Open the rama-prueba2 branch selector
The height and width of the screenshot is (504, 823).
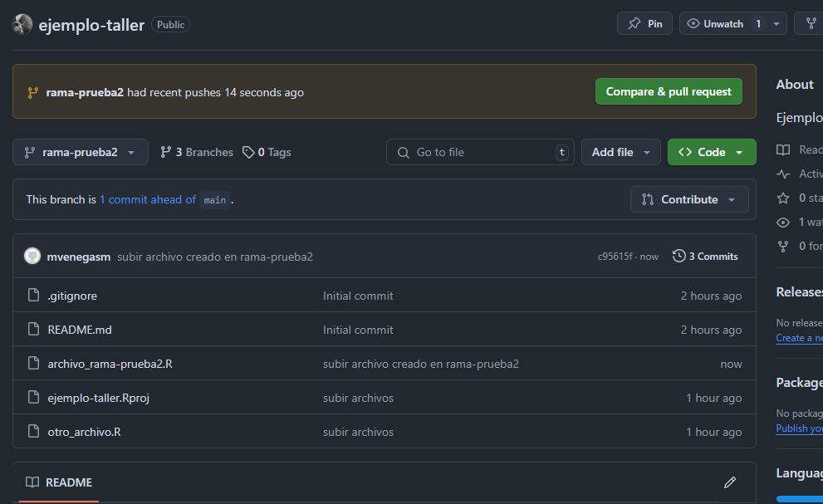(81, 152)
